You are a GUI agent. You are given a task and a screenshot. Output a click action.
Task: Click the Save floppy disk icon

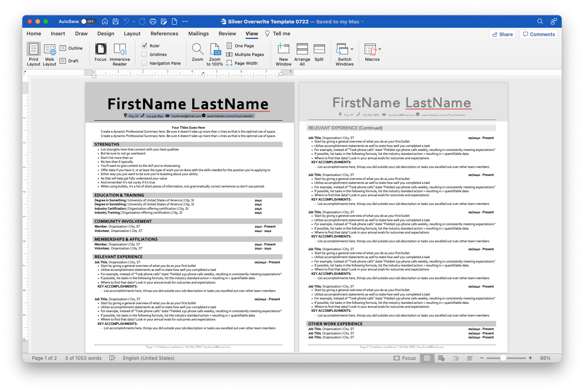116,21
